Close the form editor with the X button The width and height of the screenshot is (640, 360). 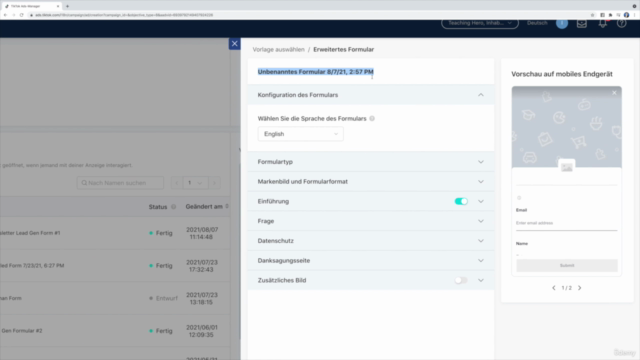click(234, 44)
